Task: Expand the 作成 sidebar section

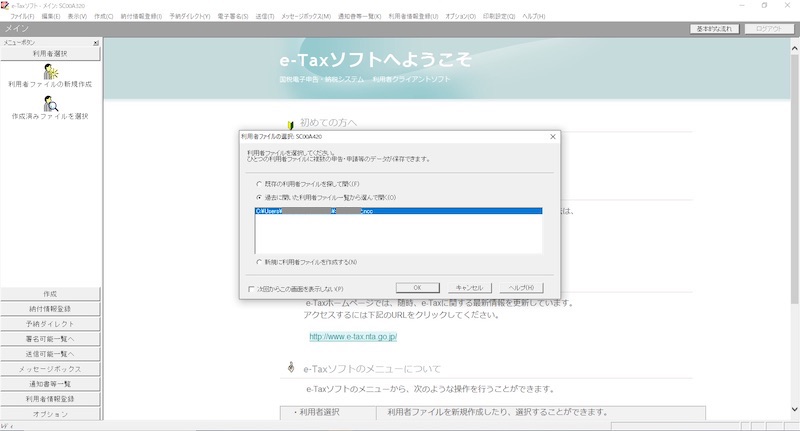Action: [x=50, y=294]
